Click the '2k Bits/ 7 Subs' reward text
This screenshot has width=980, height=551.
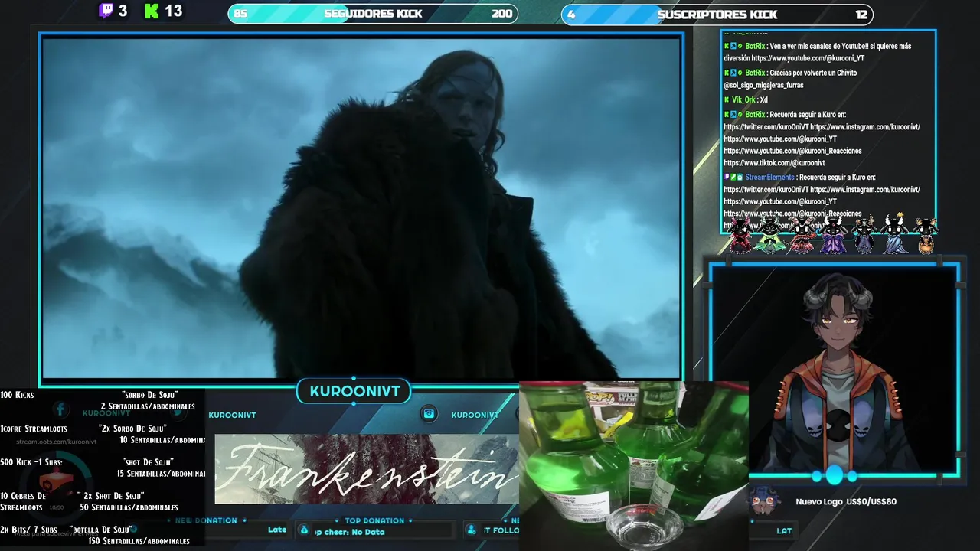28,530
